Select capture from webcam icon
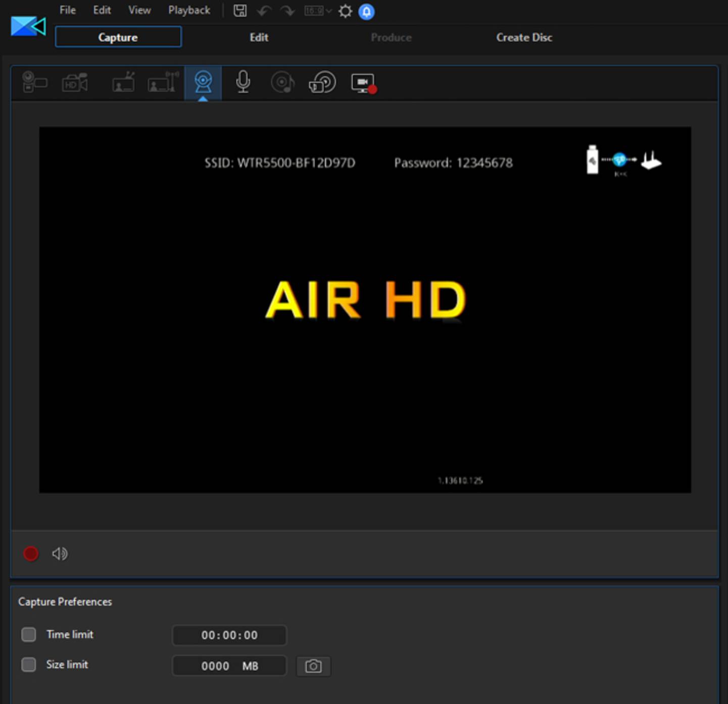This screenshot has height=704, width=728. pos(203,82)
